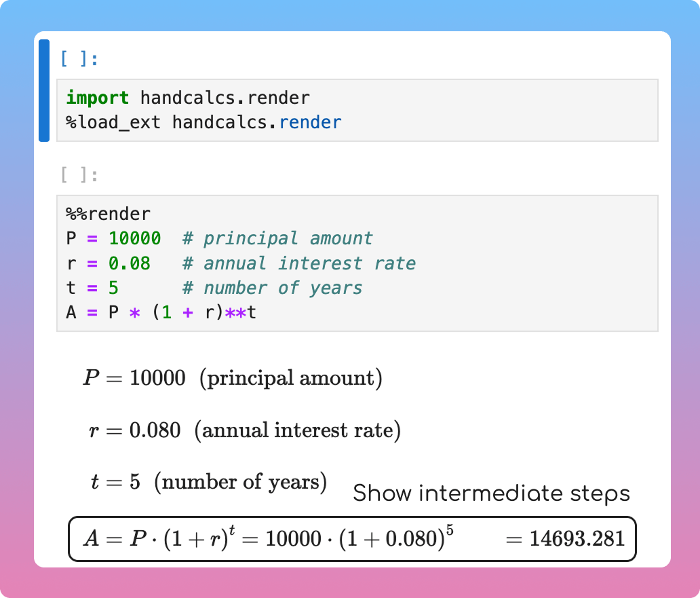Click the 'import handcalcs.render' code line
The width and height of the screenshot is (700, 598).
(x=188, y=98)
